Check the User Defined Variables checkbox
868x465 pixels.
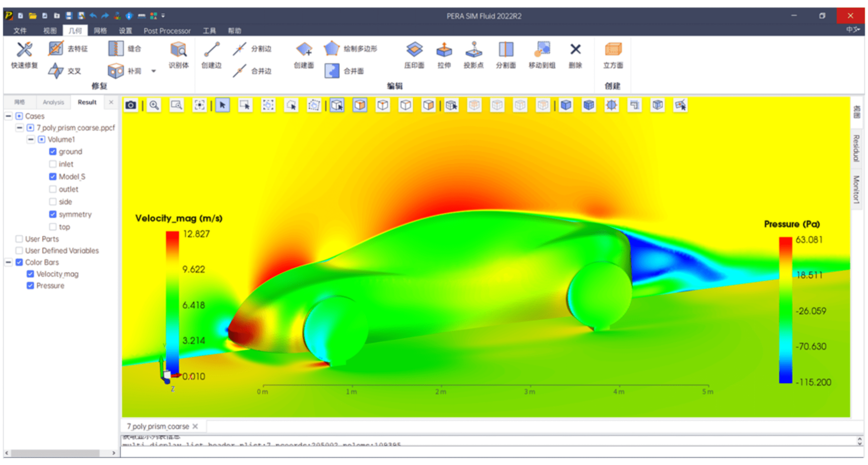pos(19,251)
